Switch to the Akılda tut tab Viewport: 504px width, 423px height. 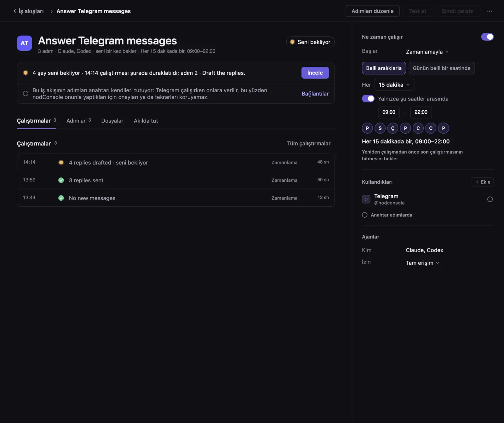[x=146, y=121]
